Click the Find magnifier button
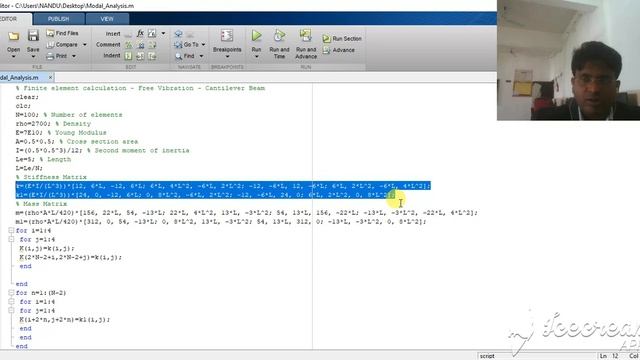This screenshot has height=360, width=640. (x=184, y=56)
